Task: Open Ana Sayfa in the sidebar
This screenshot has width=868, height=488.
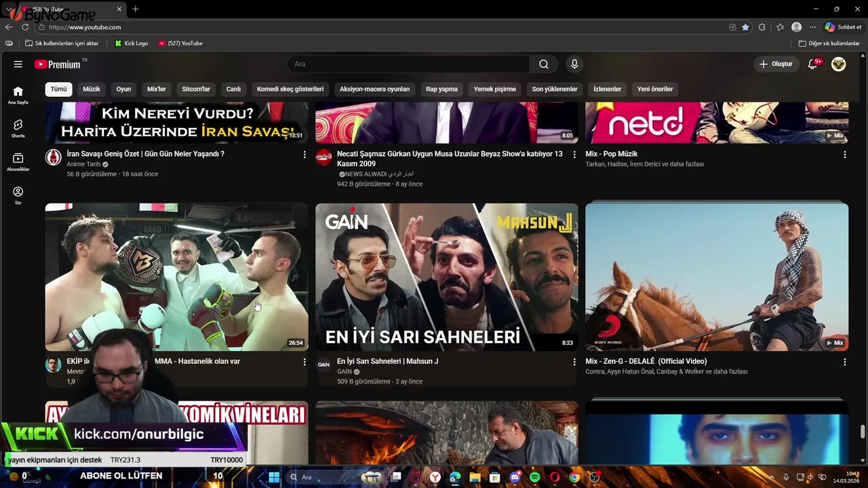Action: (x=18, y=95)
